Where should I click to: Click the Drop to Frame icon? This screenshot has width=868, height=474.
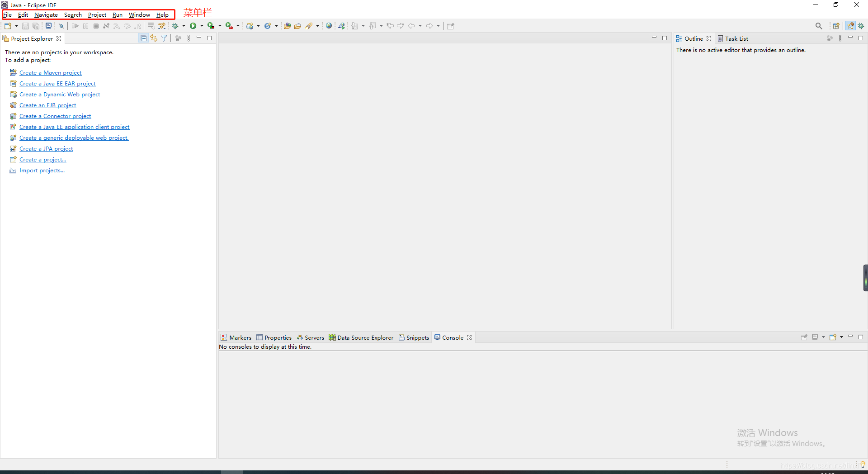pos(151,26)
